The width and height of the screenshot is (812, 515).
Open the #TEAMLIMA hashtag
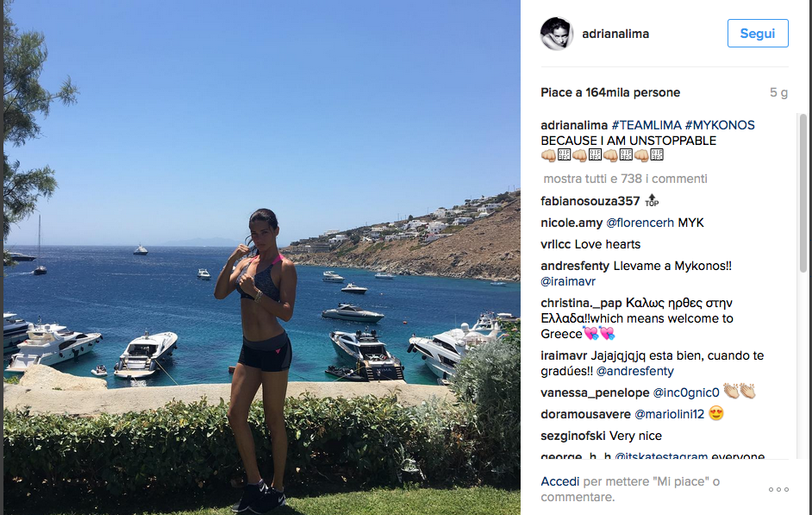point(646,125)
